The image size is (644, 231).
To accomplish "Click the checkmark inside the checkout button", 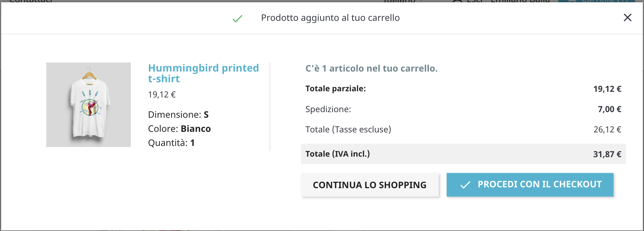I will pos(466,185).
